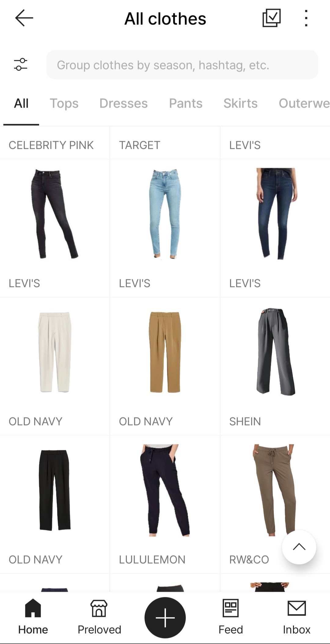Go back using the arrow icon
This screenshot has width=330, height=644.
(24, 18)
